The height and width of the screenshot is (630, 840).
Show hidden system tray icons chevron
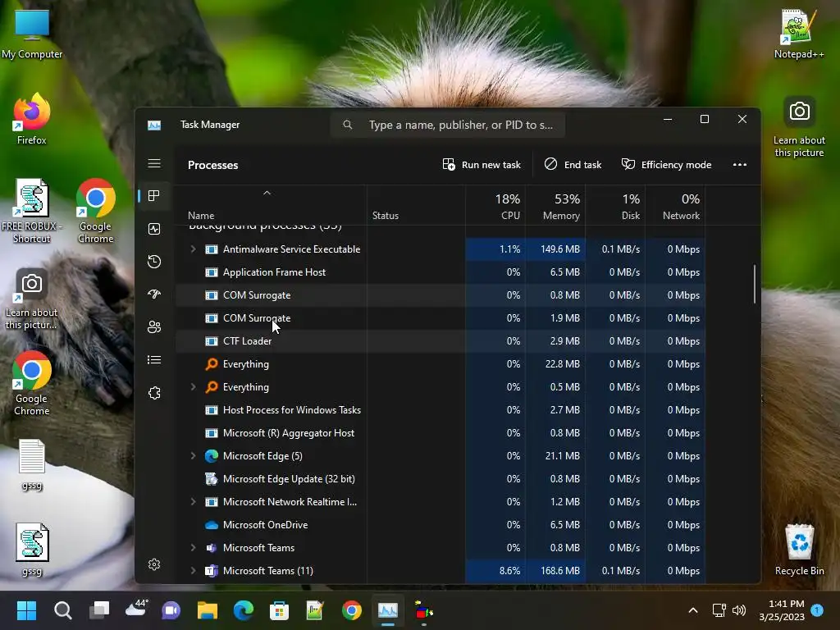tap(692, 610)
